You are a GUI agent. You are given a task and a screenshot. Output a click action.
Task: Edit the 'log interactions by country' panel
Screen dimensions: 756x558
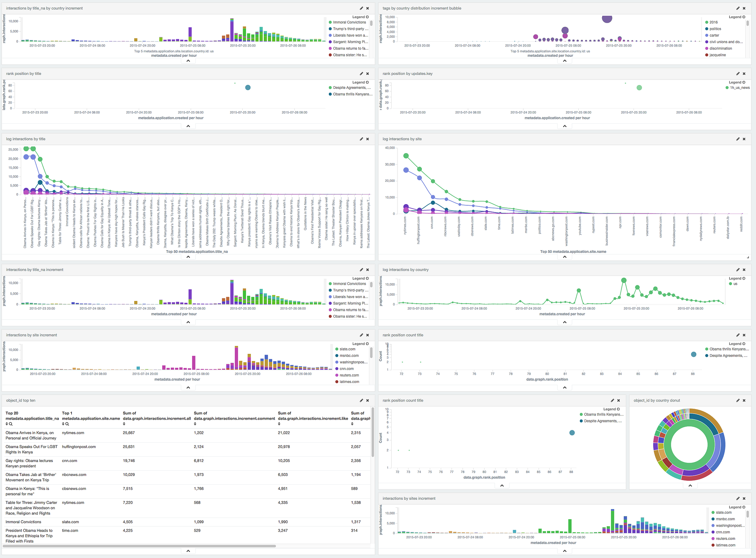737,270
